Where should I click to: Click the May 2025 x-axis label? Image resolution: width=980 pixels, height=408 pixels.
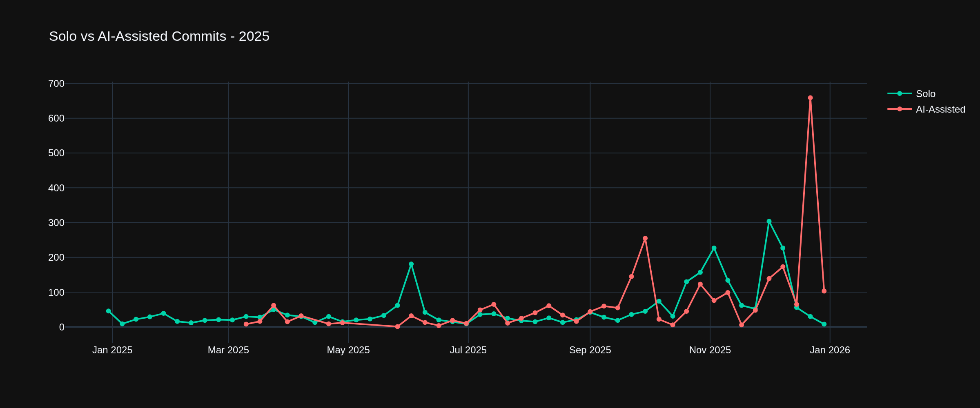(348, 350)
